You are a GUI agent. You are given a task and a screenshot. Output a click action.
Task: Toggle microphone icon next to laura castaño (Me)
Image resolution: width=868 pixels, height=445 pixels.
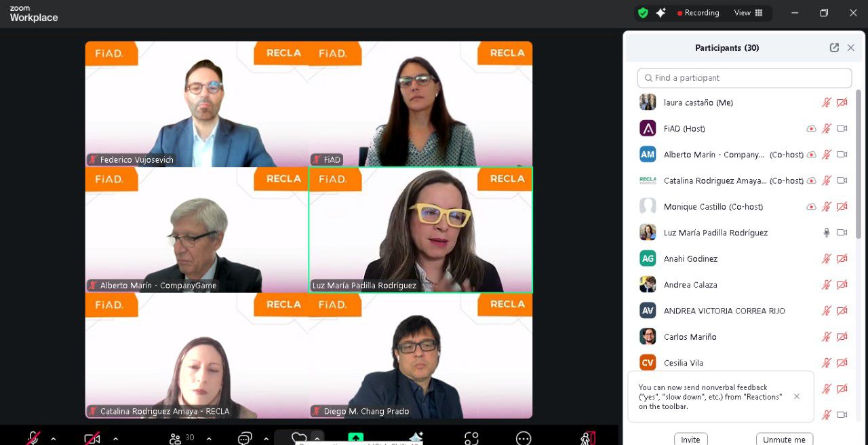pos(826,102)
